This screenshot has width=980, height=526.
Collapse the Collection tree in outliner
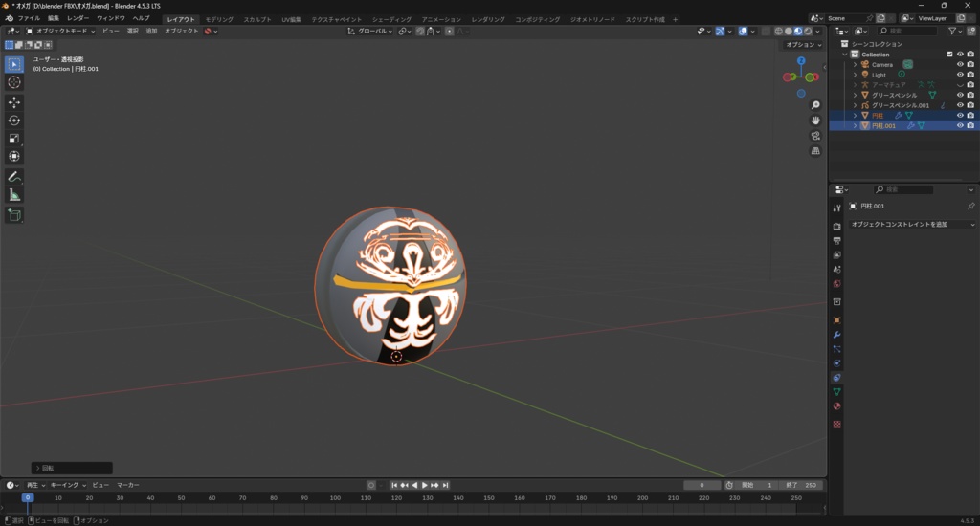845,55
